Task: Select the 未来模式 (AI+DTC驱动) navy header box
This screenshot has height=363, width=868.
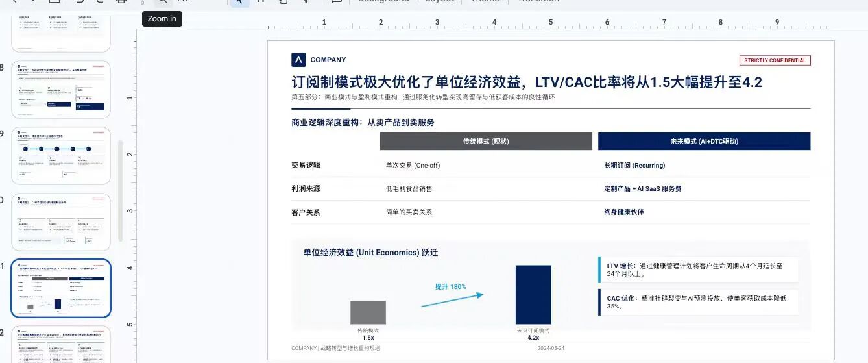Action: pos(704,141)
